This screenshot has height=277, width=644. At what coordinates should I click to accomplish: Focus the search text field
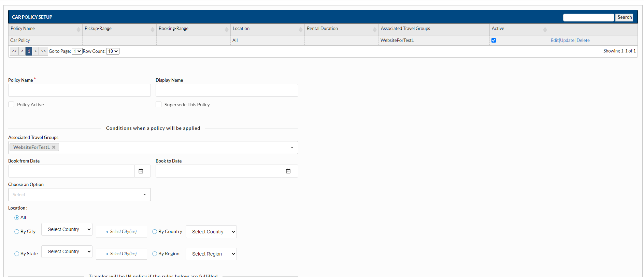589,17
